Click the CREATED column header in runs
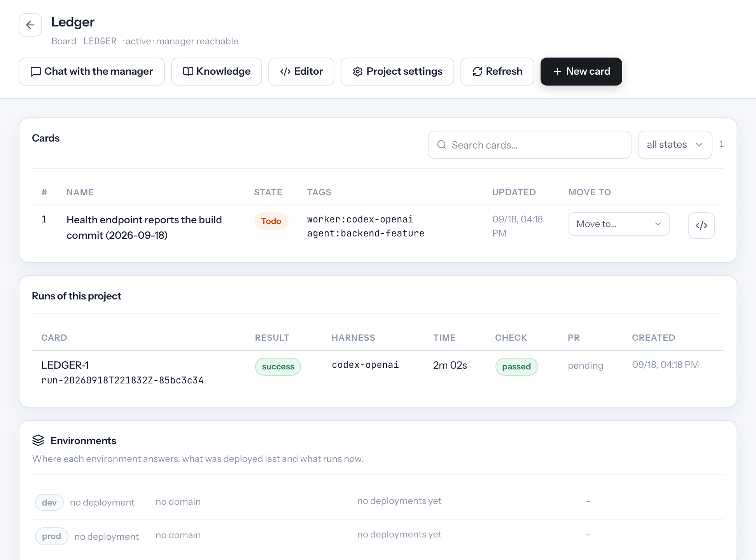 pyautogui.click(x=654, y=338)
